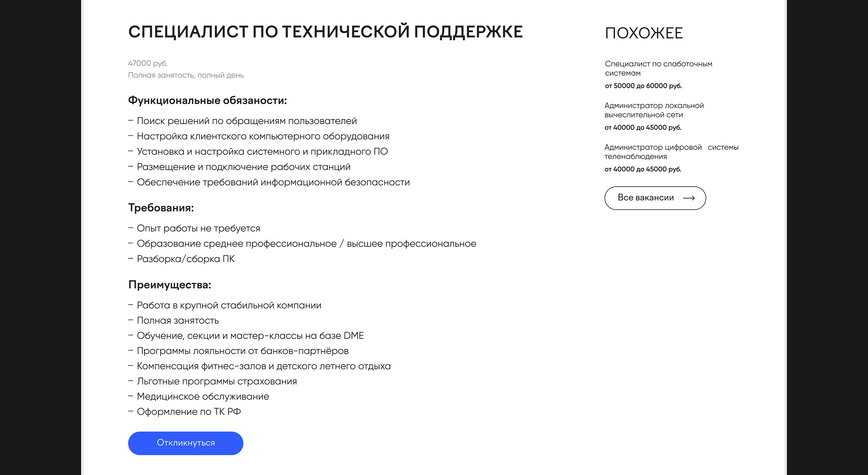Click the Преимущества section heading
The height and width of the screenshot is (475, 868).
(x=170, y=285)
